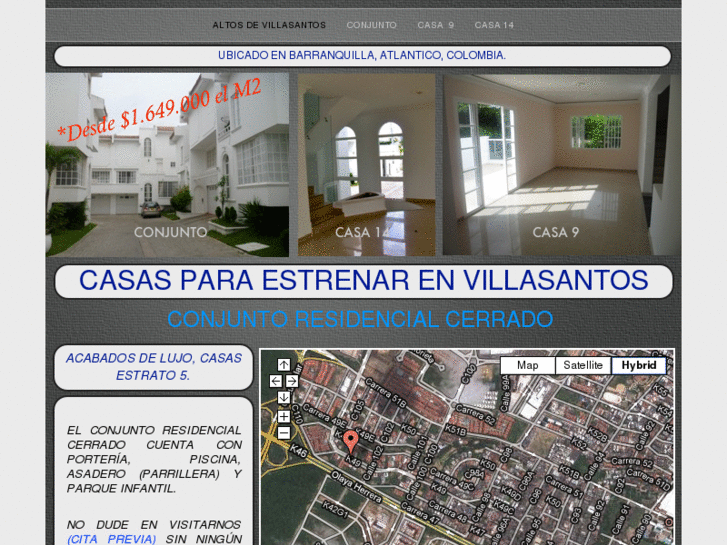Click the Desde $1.649.000 el M2 price text
This screenshot has width=727, height=545.
pyautogui.click(x=159, y=109)
